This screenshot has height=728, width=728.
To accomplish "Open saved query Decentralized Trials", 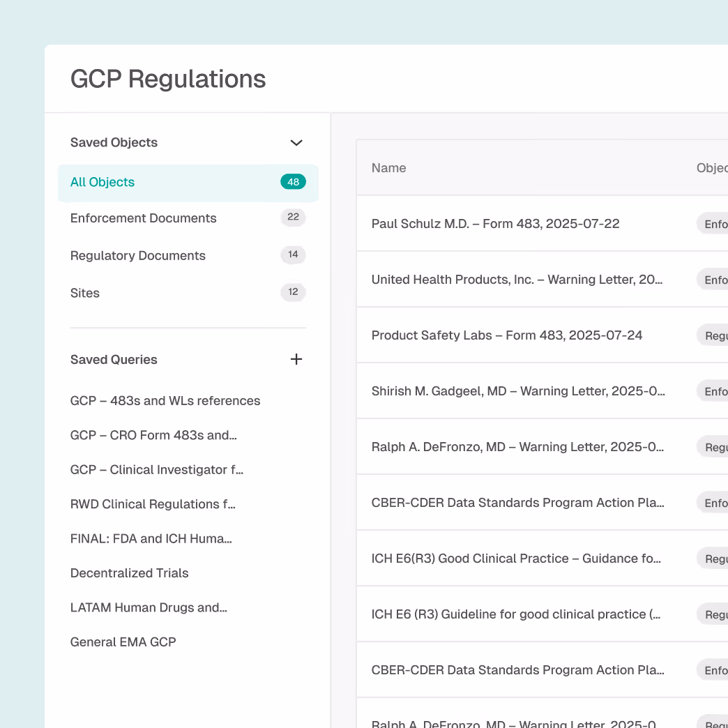I will click(x=129, y=572).
